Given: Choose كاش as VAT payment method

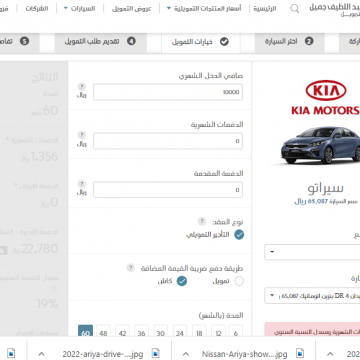Looking at the screenshot, I should (x=182, y=281).
